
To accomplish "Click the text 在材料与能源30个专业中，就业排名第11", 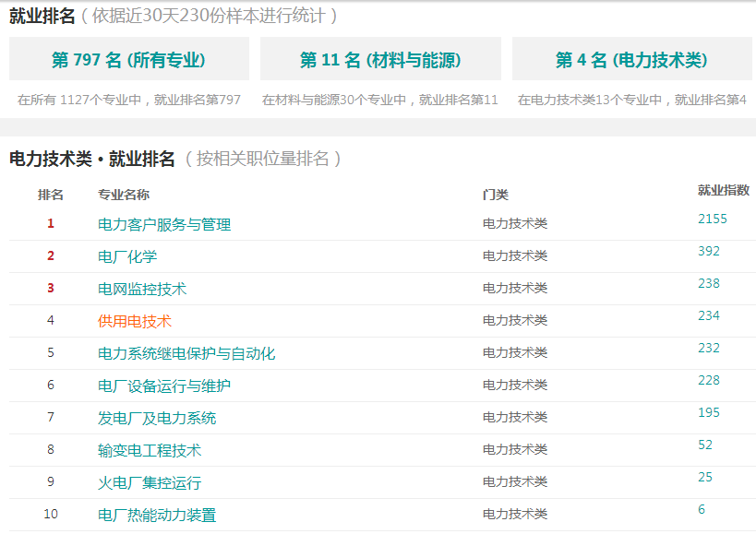I will coord(380,100).
